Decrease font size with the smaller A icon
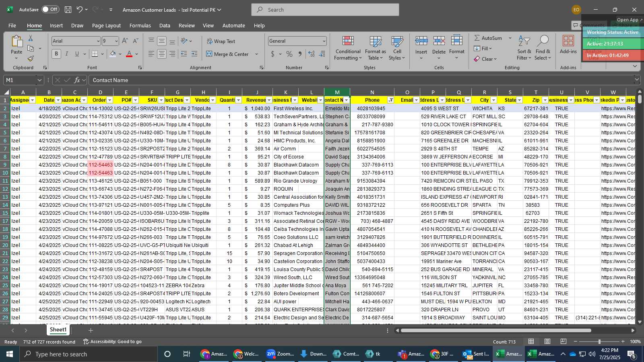Image resolution: width=644 pixels, height=362 pixels. [135, 41]
